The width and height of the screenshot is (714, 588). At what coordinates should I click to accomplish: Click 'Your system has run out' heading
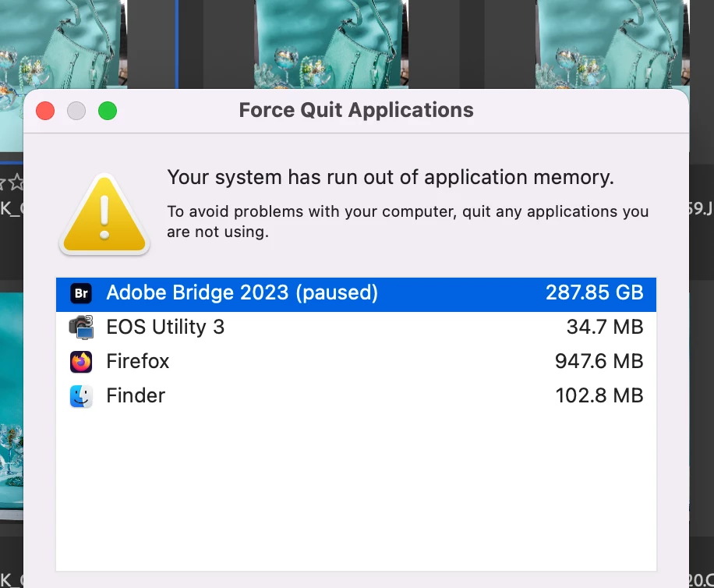[x=391, y=178]
